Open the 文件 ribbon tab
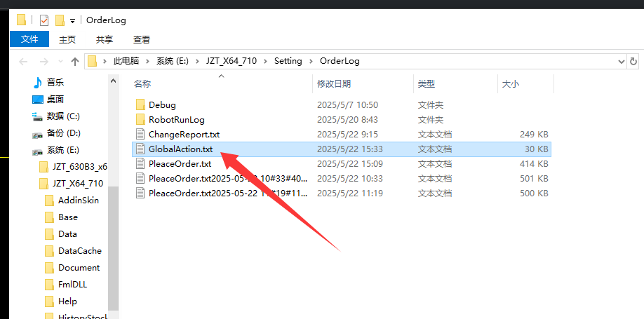The image size is (644, 319). pos(29,39)
